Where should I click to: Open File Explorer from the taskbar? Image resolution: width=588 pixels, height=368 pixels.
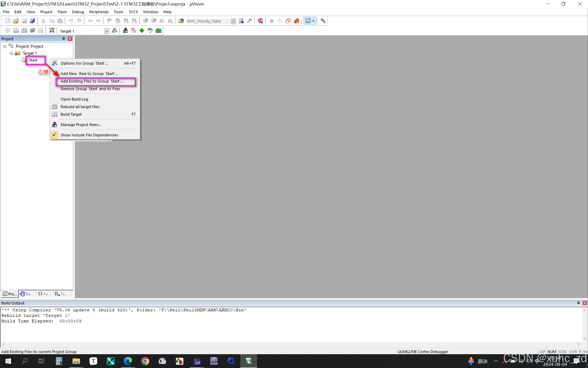pos(76,361)
